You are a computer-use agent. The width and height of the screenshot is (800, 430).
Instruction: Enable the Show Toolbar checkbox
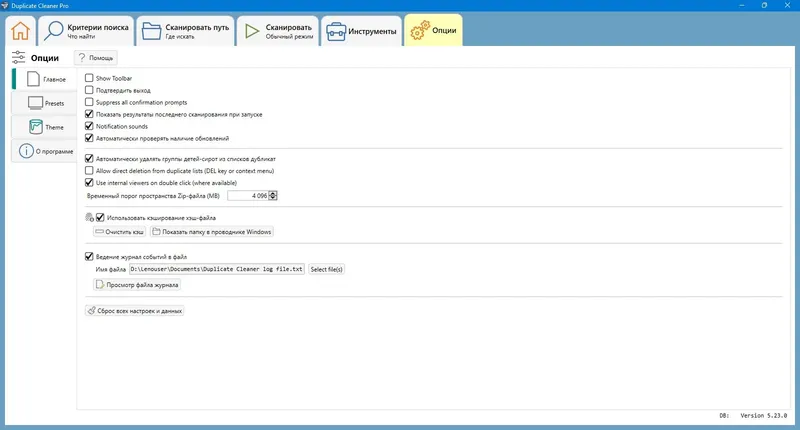coord(89,78)
